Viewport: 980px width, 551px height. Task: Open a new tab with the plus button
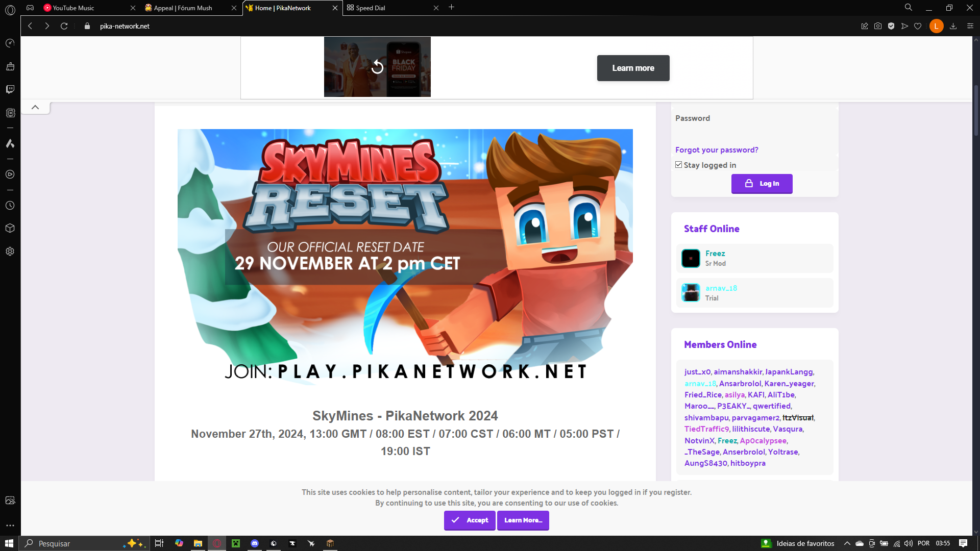[x=451, y=7]
